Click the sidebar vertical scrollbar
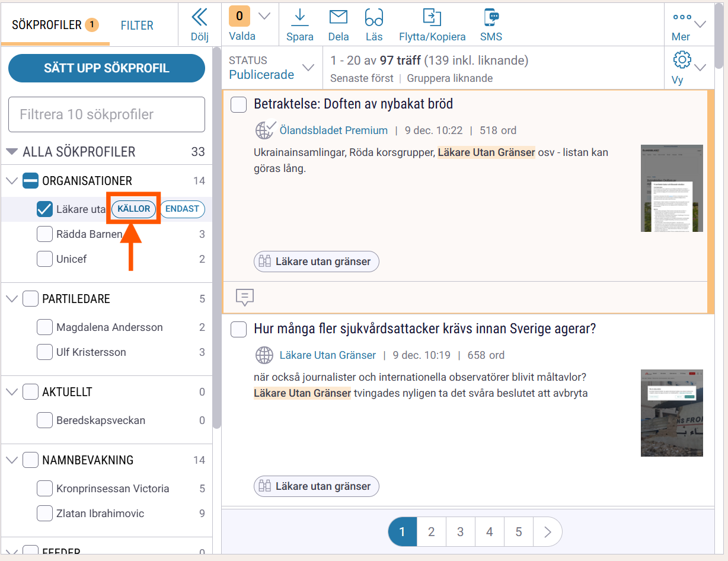 (x=216, y=237)
